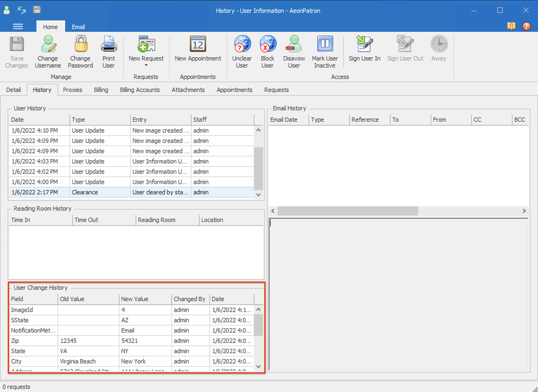Switch to the Email ribbon tab
This screenshot has width=538, height=392.
[x=78, y=27]
